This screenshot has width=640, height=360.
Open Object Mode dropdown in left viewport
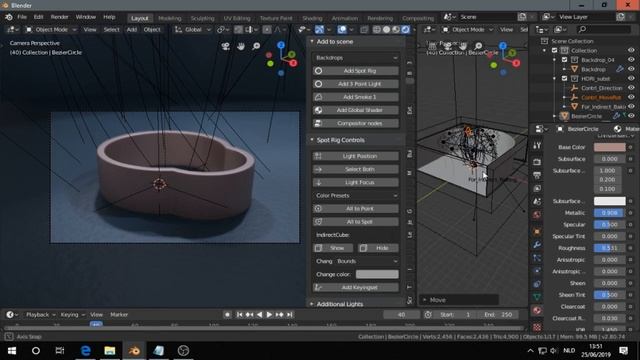pos(51,29)
